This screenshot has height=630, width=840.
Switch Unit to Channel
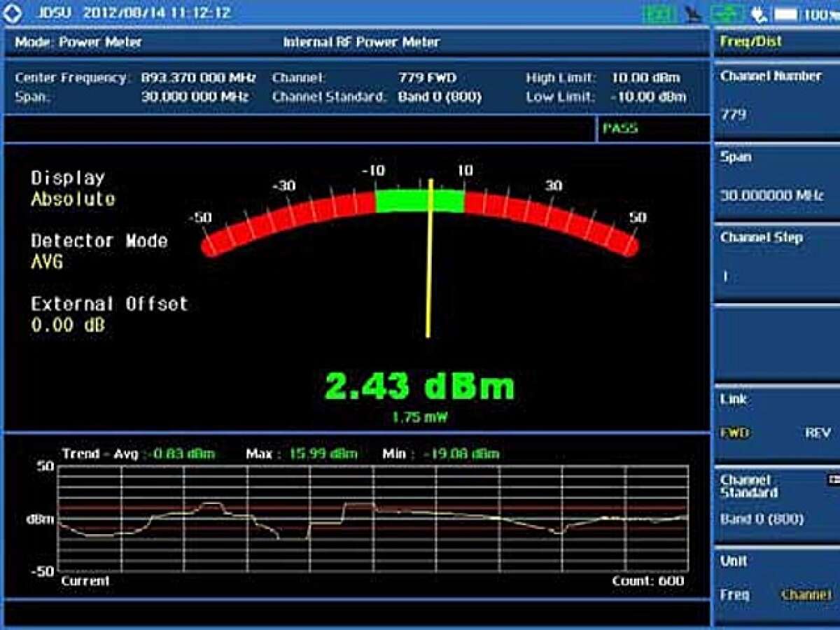(x=806, y=594)
